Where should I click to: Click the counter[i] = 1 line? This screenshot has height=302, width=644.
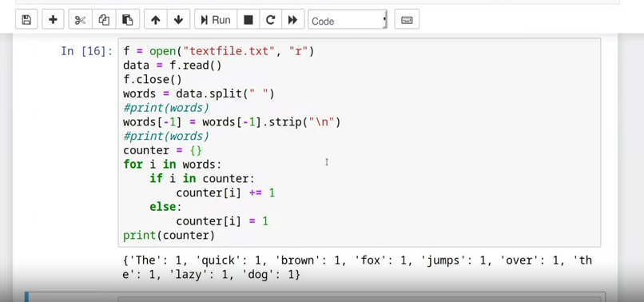[x=222, y=221]
